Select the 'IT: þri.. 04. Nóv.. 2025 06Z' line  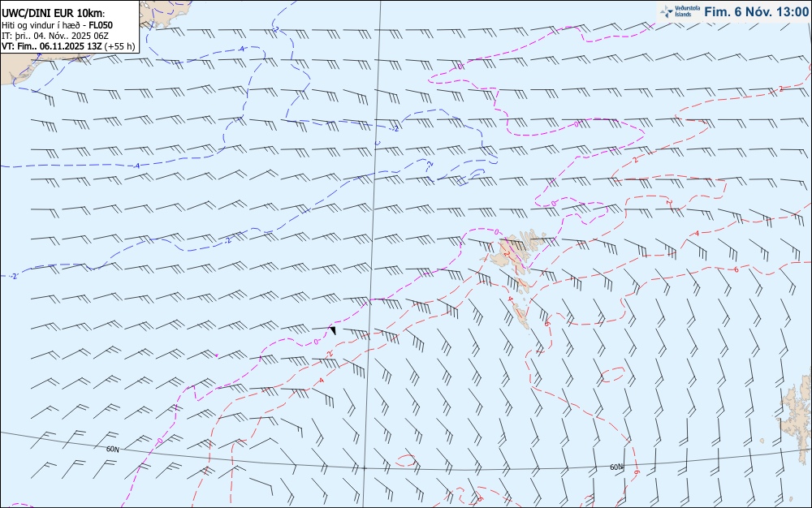tap(55, 36)
